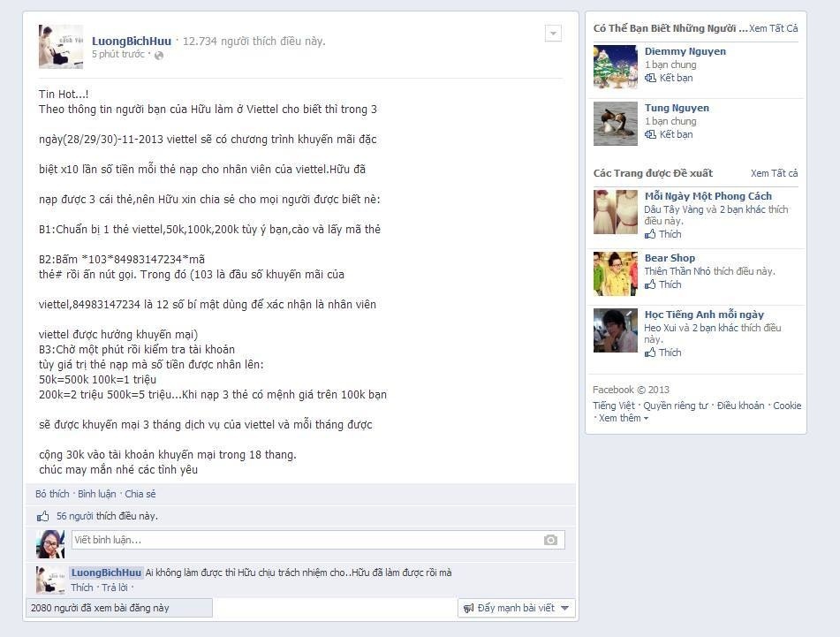Focus the Viết bình luận input field
Image resolution: width=840 pixels, height=637 pixels.
[x=318, y=540]
